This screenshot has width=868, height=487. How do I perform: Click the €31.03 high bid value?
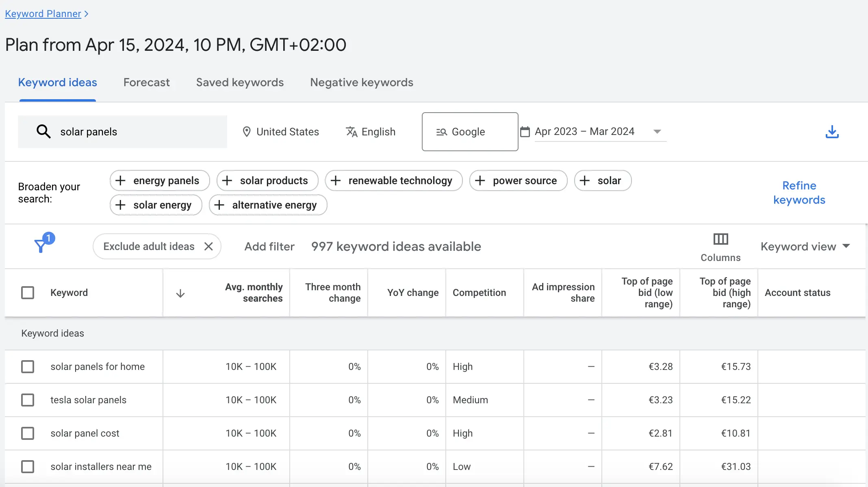[x=736, y=467]
